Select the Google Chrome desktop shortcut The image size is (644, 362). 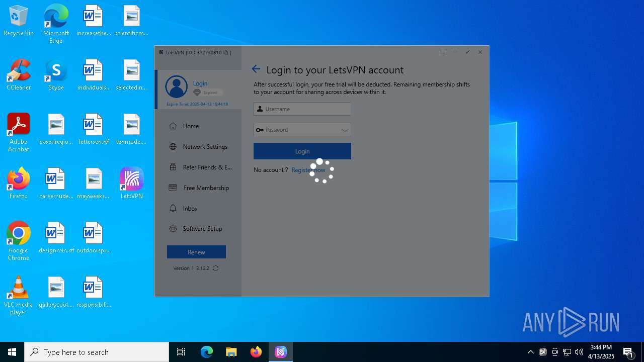pyautogui.click(x=19, y=241)
